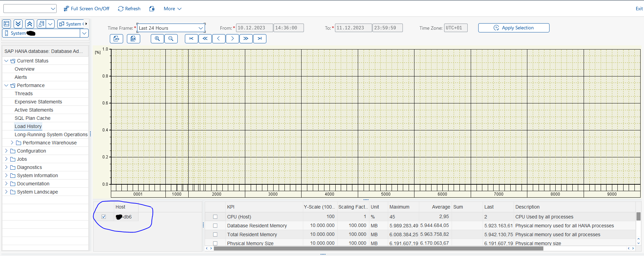Click the favorites/settings icon beside collapse arrows

pos(41,24)
